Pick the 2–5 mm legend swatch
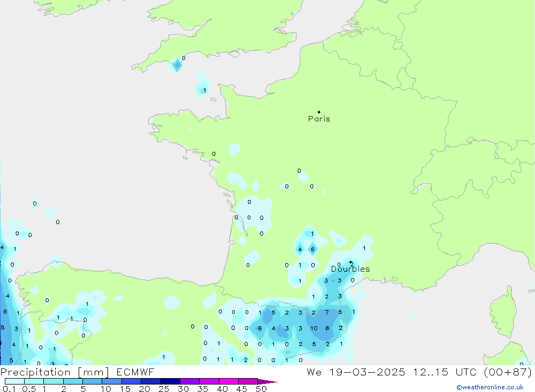Image resolution: width=535 pixels, height=392 pixels. (x=73, y=381)
